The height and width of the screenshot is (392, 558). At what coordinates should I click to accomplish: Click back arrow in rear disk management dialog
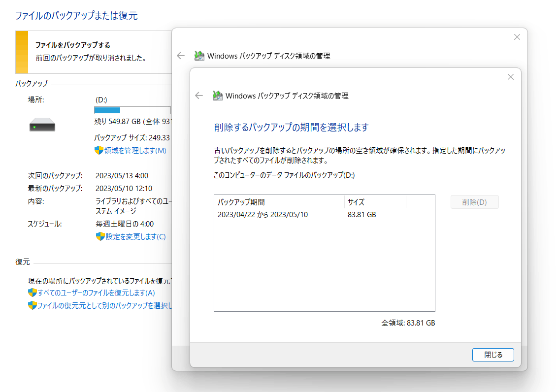(x=181, y=56)
